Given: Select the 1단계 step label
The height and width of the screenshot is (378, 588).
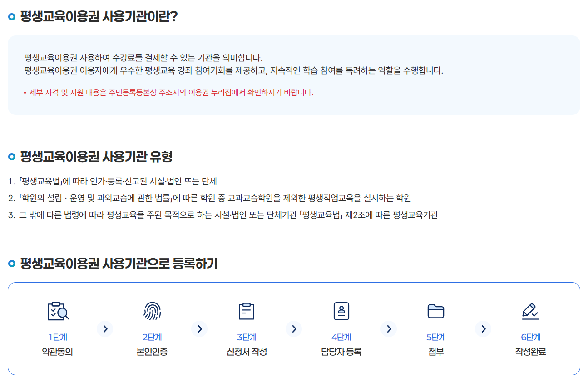Looking at the screenshot, I should [x=58, y=337].
